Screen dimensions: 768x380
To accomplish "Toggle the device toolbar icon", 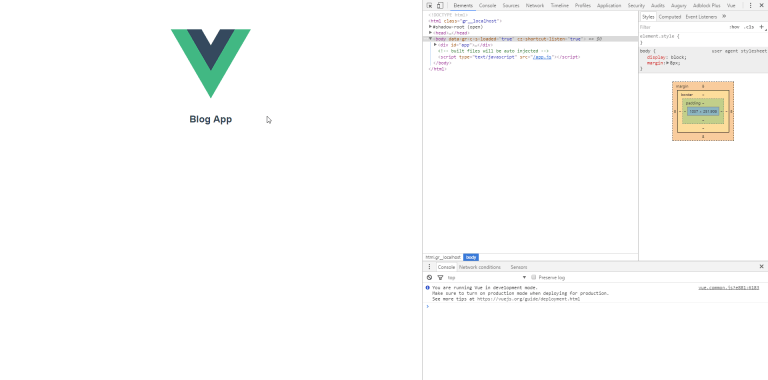I will pos(440,5).
